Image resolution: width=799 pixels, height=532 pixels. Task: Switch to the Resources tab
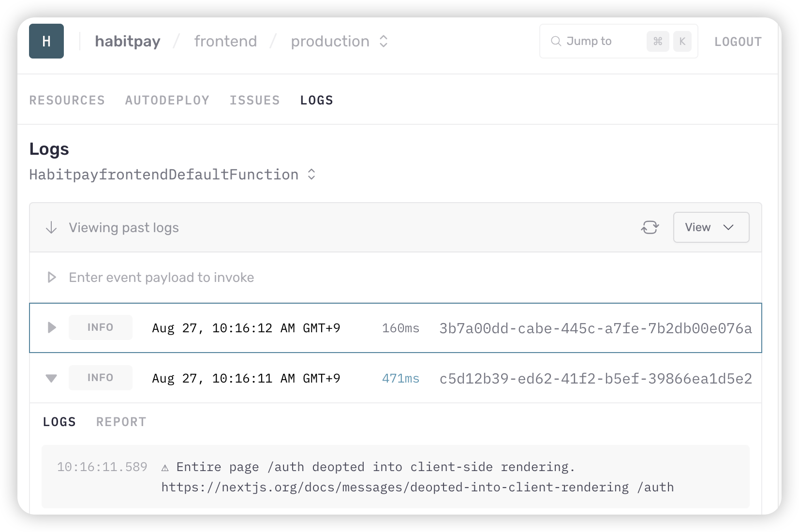[x=67, y=100]
